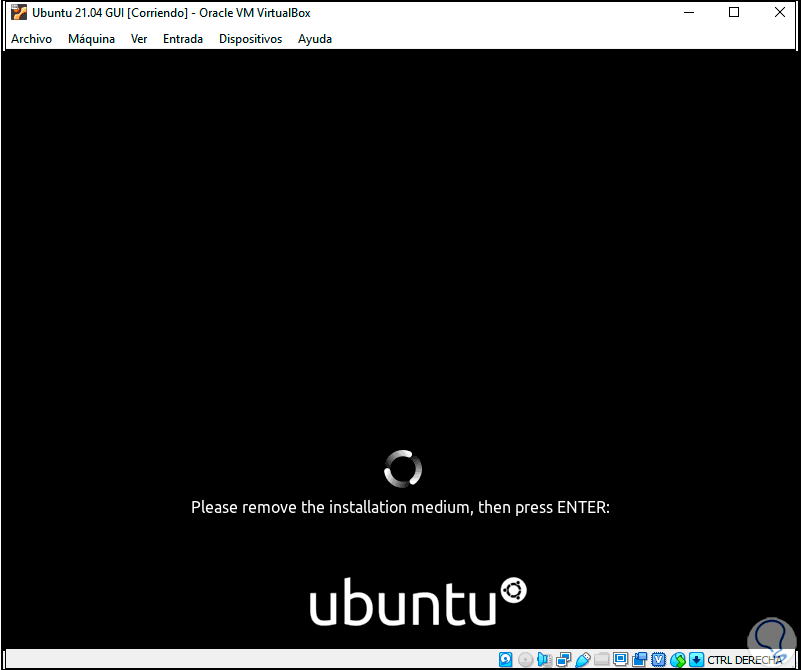Viewport: 802px width, 670px height.
Task: Click the spinning loading indicator
Action: click(x=403, y=468)
